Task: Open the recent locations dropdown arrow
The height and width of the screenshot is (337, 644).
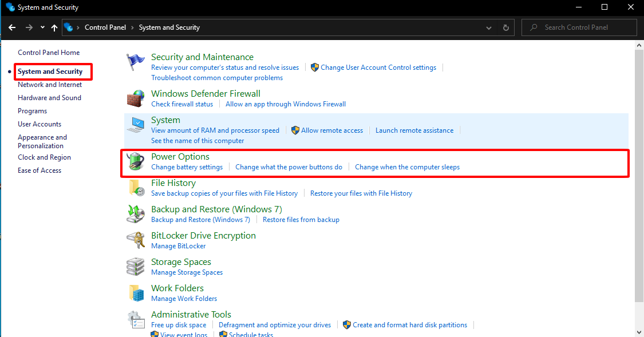Action: tap(42, 27)
